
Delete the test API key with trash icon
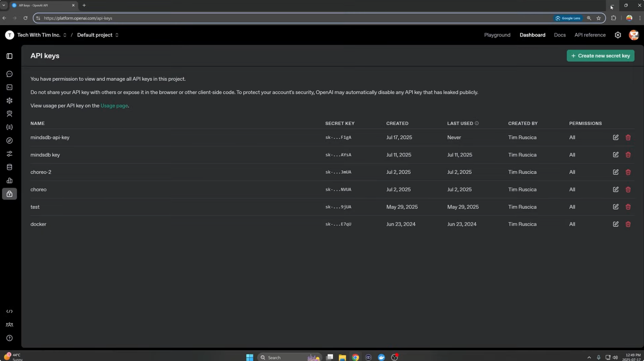tap(628, 207)
